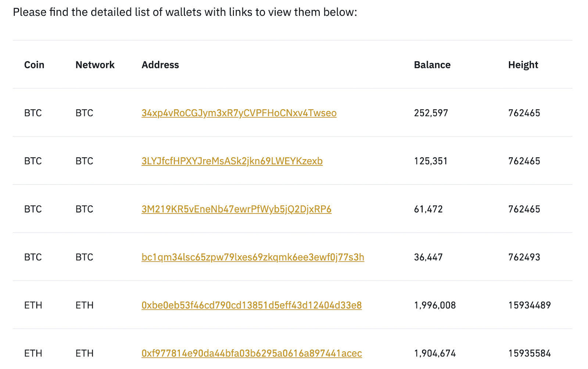Viewport: 588px width, 369px height.
Task: Open BTC address 3LYJfcfHPXYJreMsASk2jkn69LWEYKzexb
Action: tap(232, 161)
